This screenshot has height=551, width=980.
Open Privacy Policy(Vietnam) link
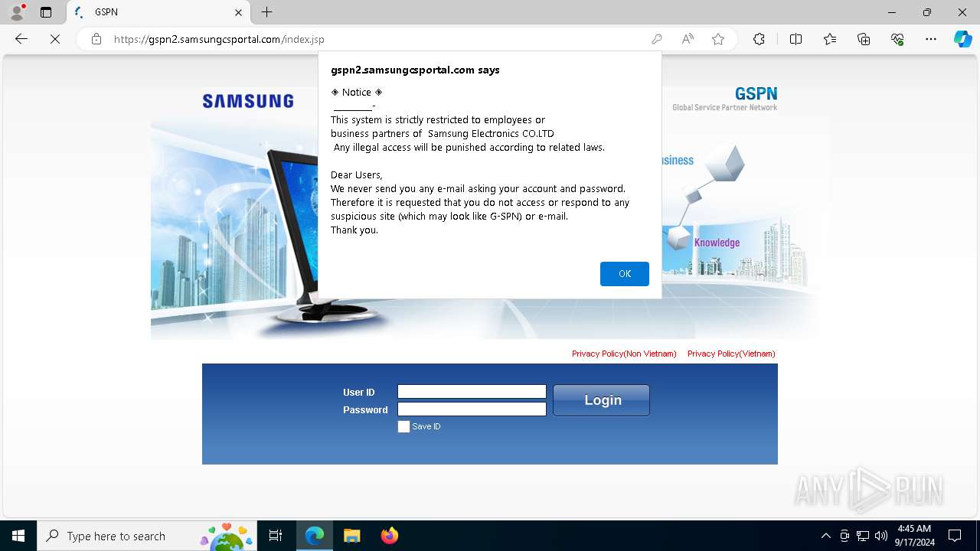coord(731,354)
